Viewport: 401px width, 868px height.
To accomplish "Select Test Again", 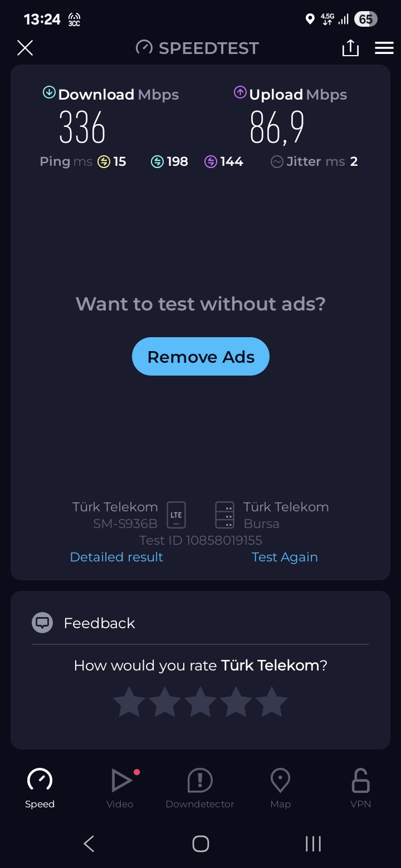I will pyautogui.click(x=285, y=557).
